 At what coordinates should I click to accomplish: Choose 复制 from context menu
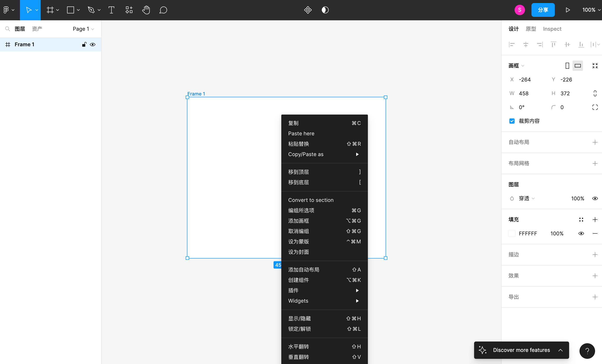click(324, 123)
